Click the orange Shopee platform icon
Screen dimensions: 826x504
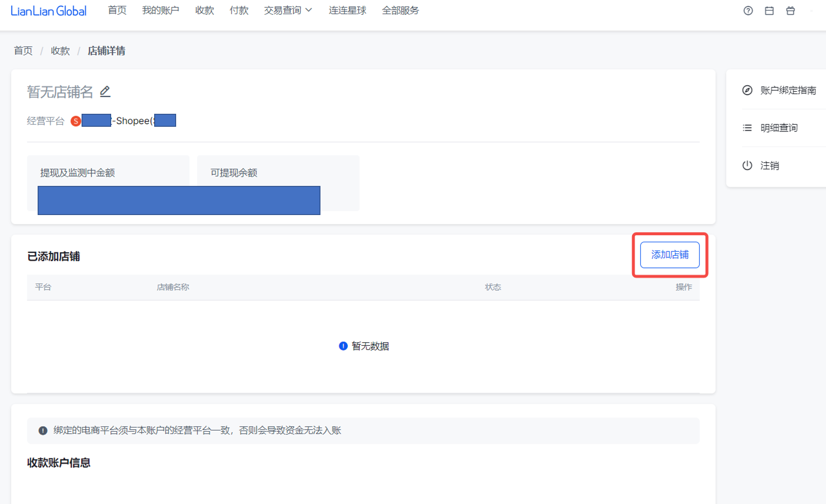[x=76, y=121]
